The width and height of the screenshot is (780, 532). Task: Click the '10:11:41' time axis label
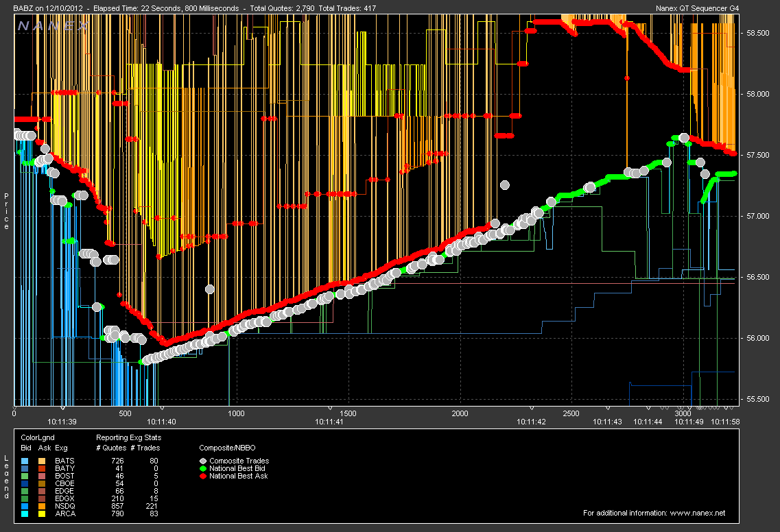pyautogui.click(x=329, y=422)
